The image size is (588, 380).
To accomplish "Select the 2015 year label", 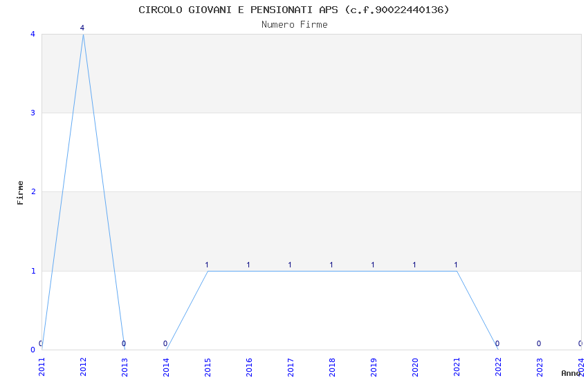I will 208,367.
